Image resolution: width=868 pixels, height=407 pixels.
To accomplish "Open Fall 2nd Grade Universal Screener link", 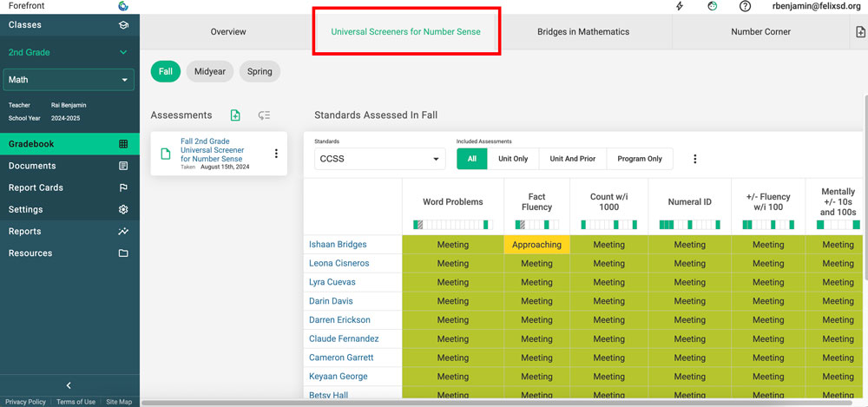I will pos(212,150).
